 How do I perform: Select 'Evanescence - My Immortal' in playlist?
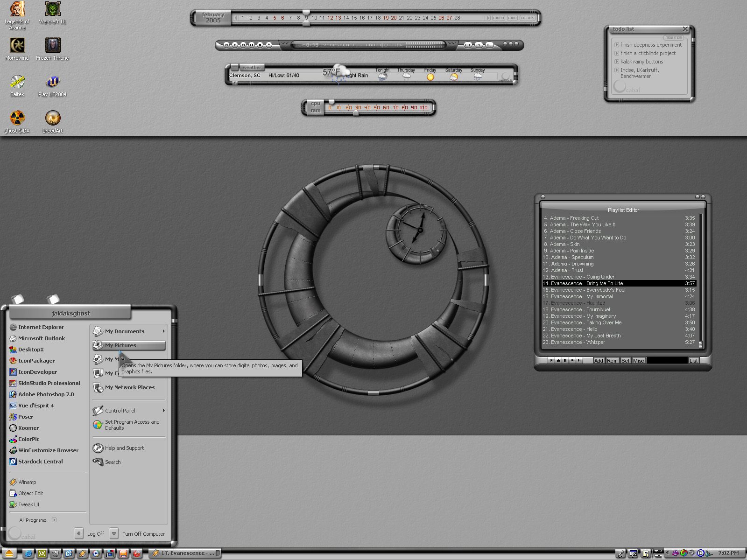click(x=619, y=296)
